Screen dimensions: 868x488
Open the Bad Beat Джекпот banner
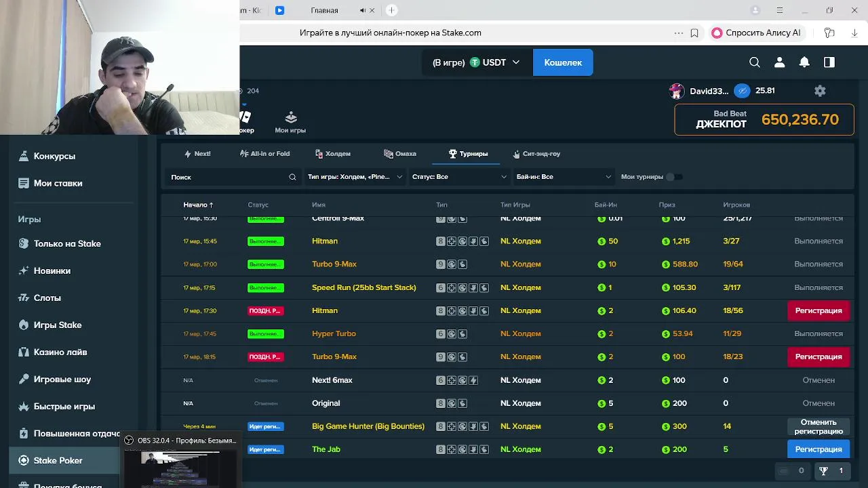pos(764,120)
